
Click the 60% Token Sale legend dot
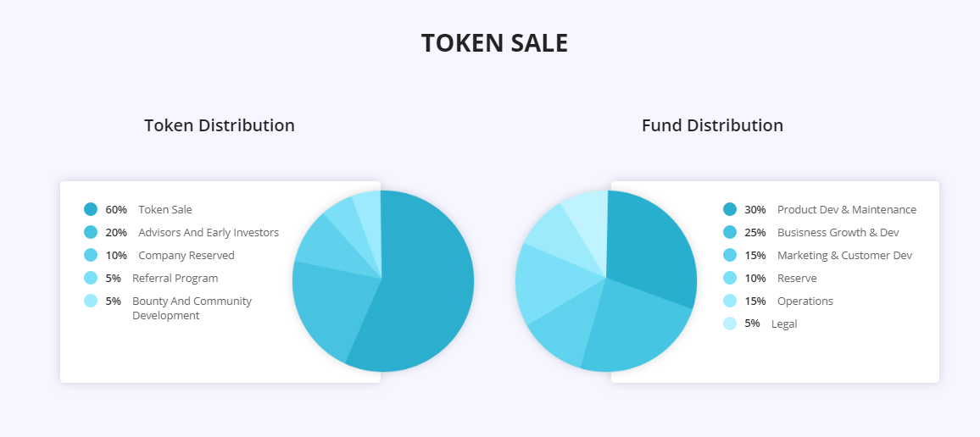91,209
